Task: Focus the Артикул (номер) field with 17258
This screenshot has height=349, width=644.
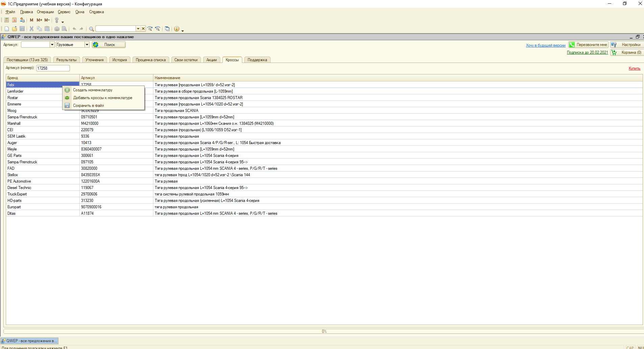Action: click(53, 68)
